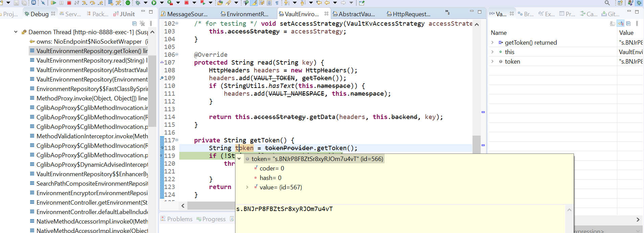Select the VaultEnvironmentRepository.read(String) stack frame

point(89,60)
